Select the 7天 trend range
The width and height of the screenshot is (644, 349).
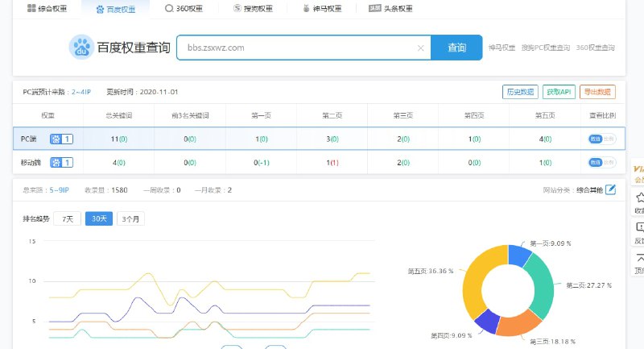(x=68, y=218)
